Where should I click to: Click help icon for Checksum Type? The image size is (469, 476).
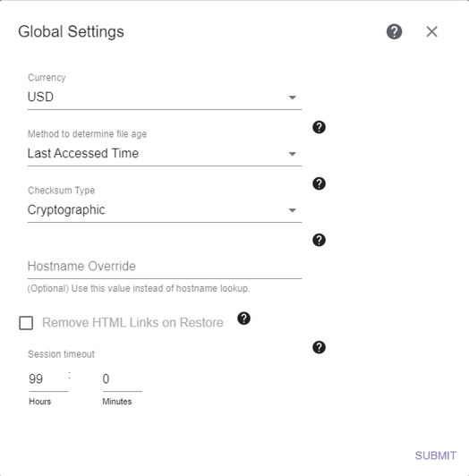pyautogui.click(x=319, y=183)
